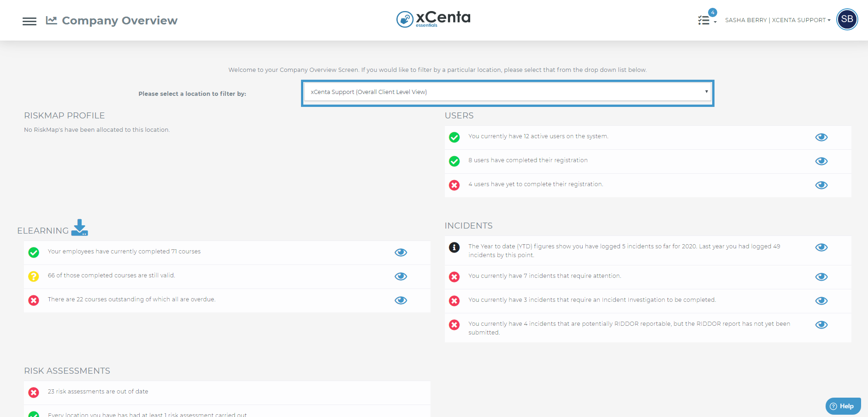Viewport: 868px width, 417px height.
Task: Click the Help button
Action: click(x=843, y=406)
